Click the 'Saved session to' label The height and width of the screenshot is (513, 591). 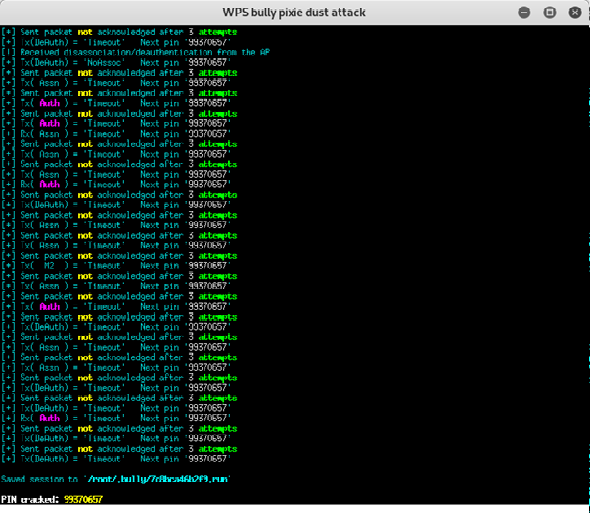[x=39, y=479]
